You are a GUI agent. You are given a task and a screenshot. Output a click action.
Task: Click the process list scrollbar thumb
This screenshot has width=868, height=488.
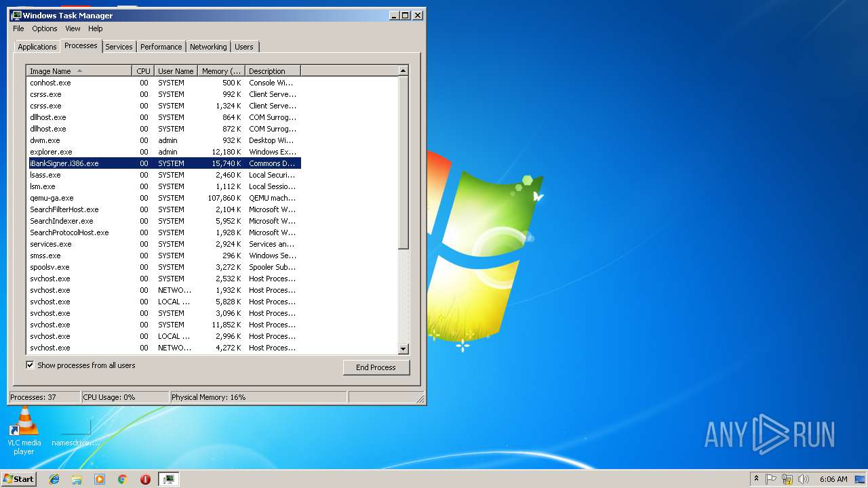coord(403,163)
